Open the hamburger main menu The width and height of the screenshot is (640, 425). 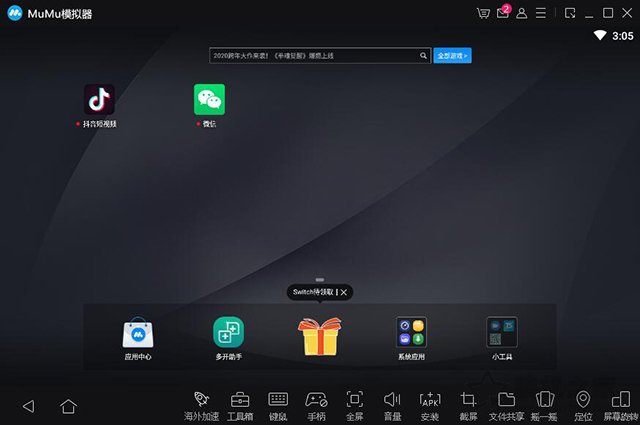(541, 13)
